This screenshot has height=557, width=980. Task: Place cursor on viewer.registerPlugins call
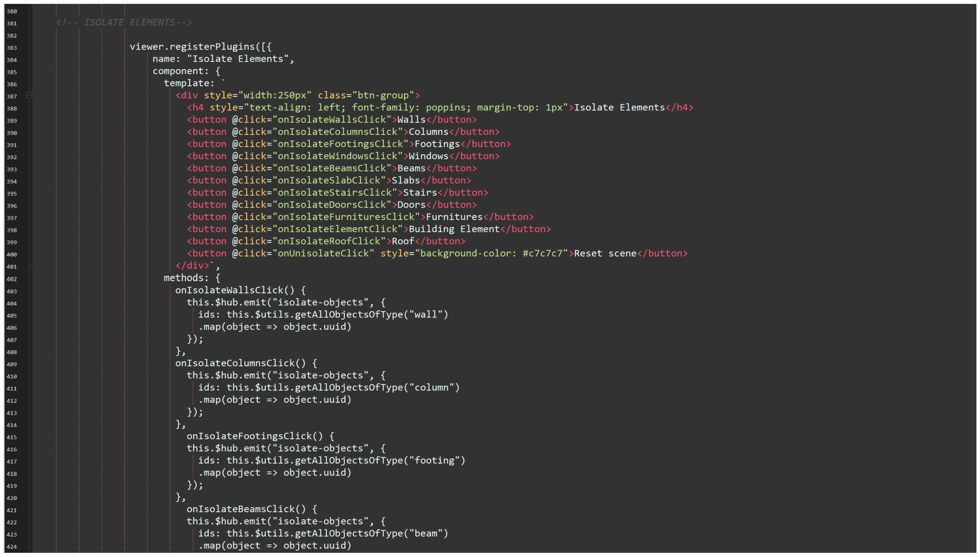192,47
